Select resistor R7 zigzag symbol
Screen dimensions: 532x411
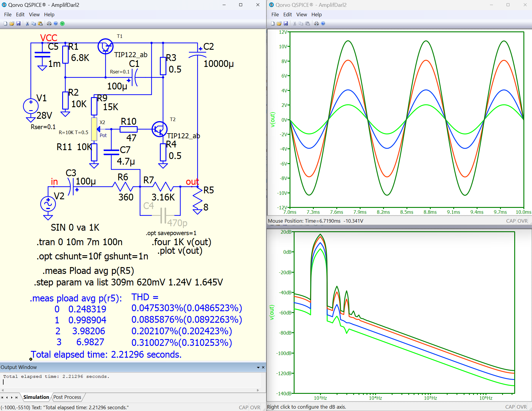pos(163,187)
